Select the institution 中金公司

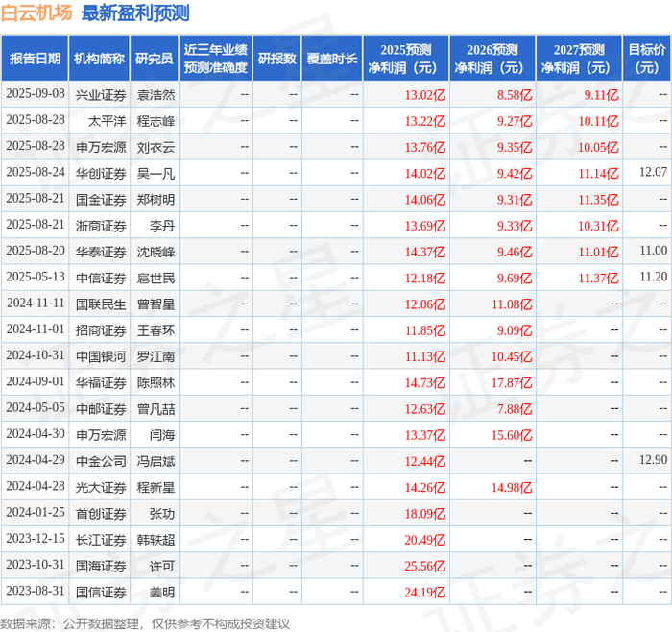[101, 461]
